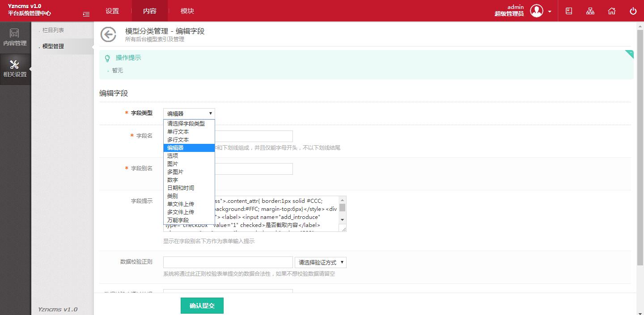
Task: Choose 多行文本 from field type list
Action: click(x=178, y=140)
